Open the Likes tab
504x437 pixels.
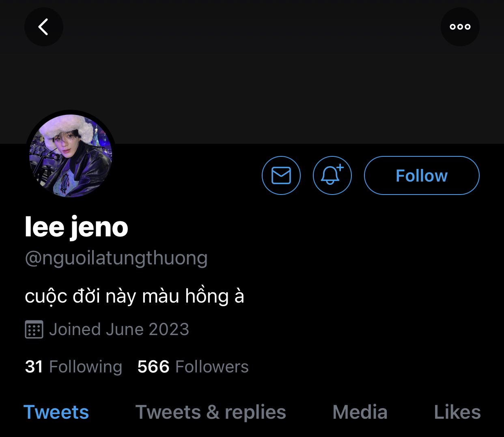point(457,412)
